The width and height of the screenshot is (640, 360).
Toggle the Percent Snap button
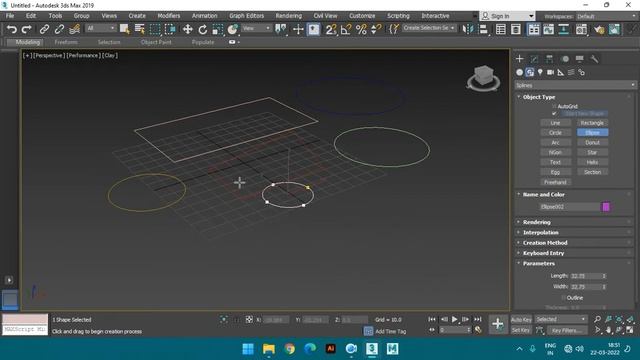361,29
